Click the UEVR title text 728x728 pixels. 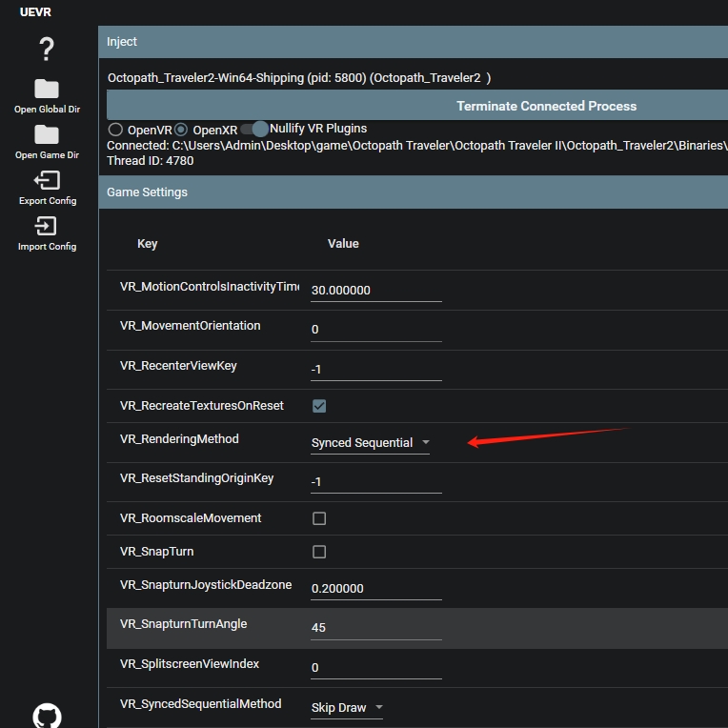[x=35, y=12]
